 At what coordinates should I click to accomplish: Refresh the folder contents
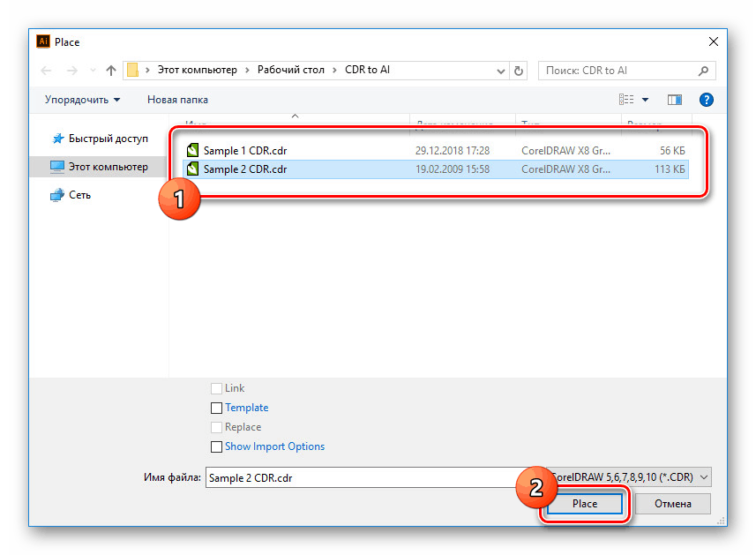point(519,71)
